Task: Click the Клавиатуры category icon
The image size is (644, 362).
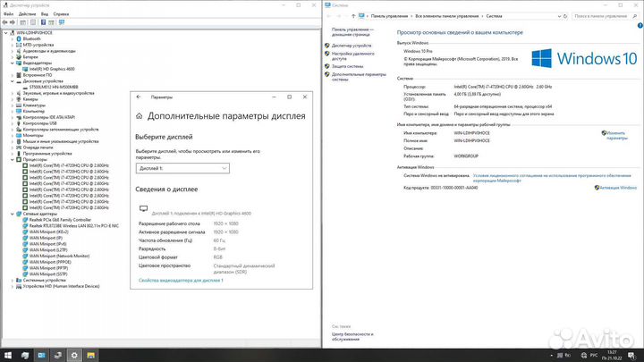Action: click(19, 105)
